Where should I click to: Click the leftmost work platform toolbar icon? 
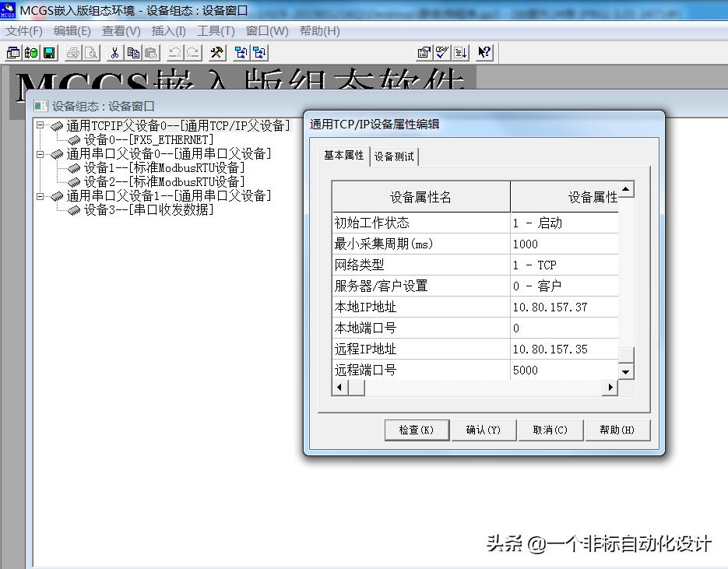pos(13,53)
